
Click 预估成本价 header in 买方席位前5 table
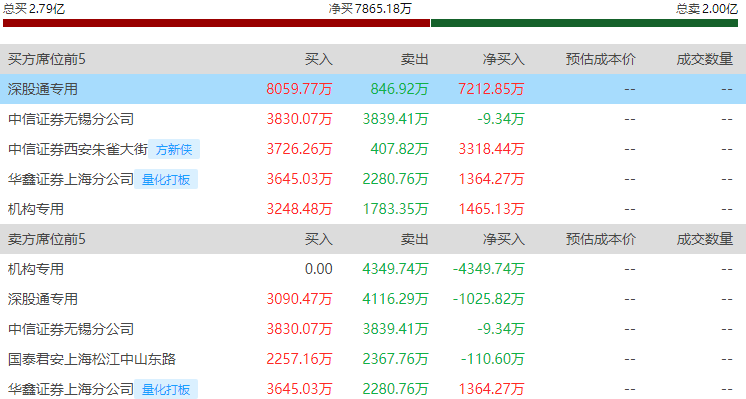600,59
